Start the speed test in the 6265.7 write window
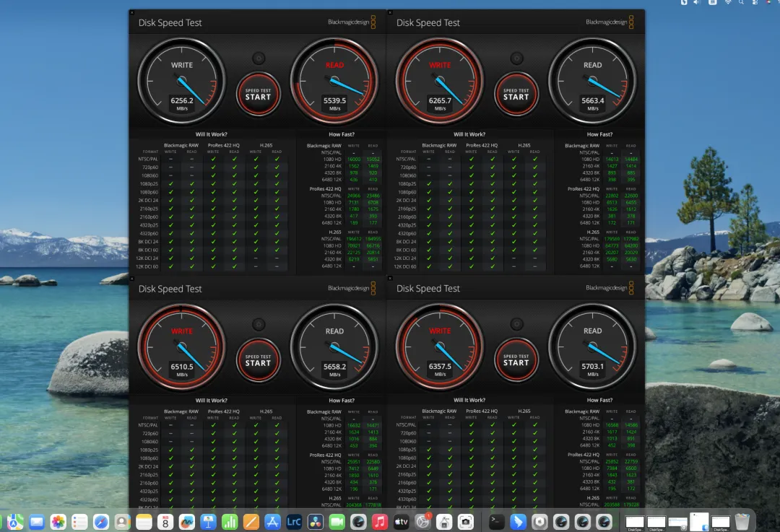The width and height of the screenshot is (780, 532). [516, 94]
